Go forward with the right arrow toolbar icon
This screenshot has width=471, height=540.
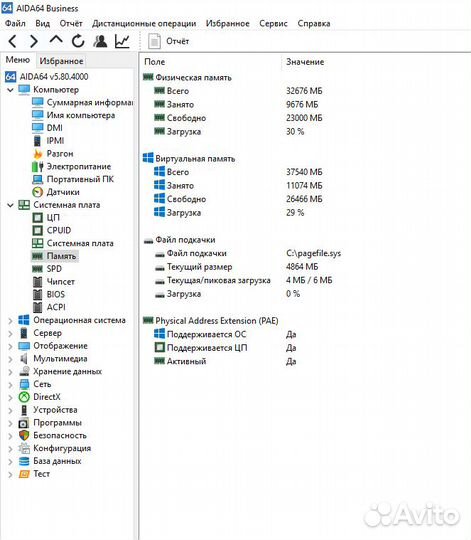[34, 41]
